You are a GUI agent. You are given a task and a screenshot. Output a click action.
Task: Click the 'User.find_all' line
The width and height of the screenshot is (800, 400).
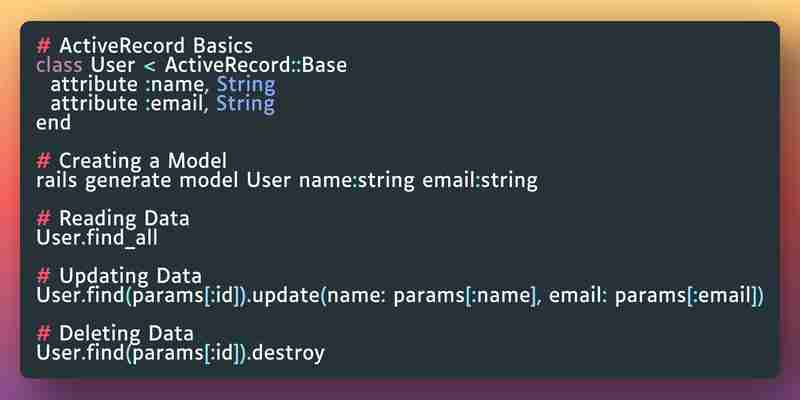click(97, 238)
